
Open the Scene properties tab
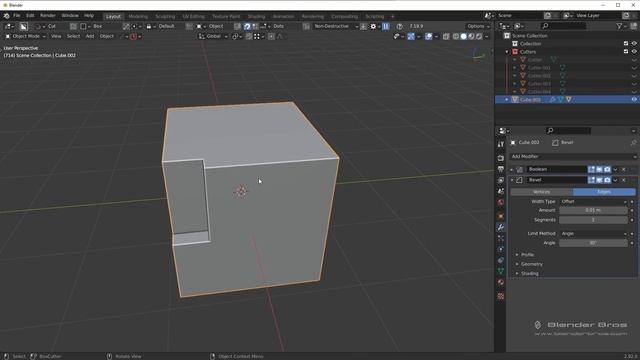click(501, 191)
